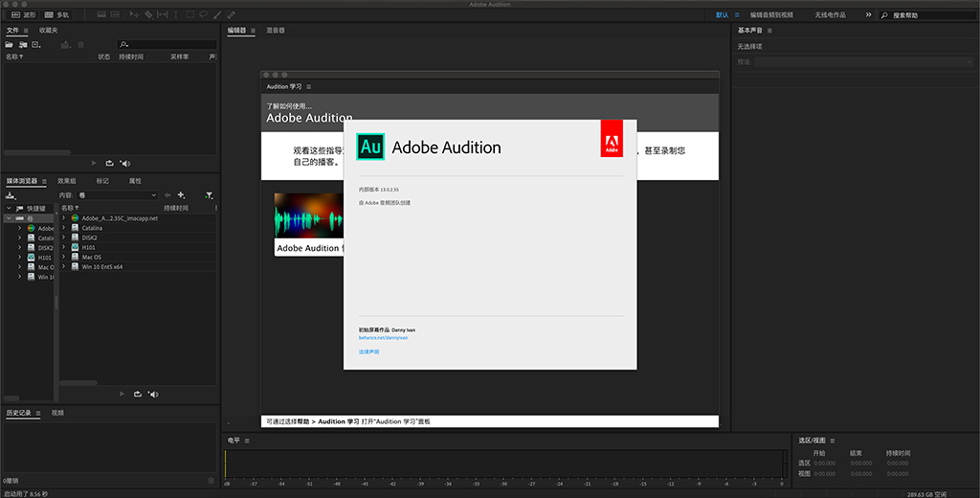Screen dimensions: 980x498
Task: Select the Spot Healing Brush tool
Action: tap(232, 14)
